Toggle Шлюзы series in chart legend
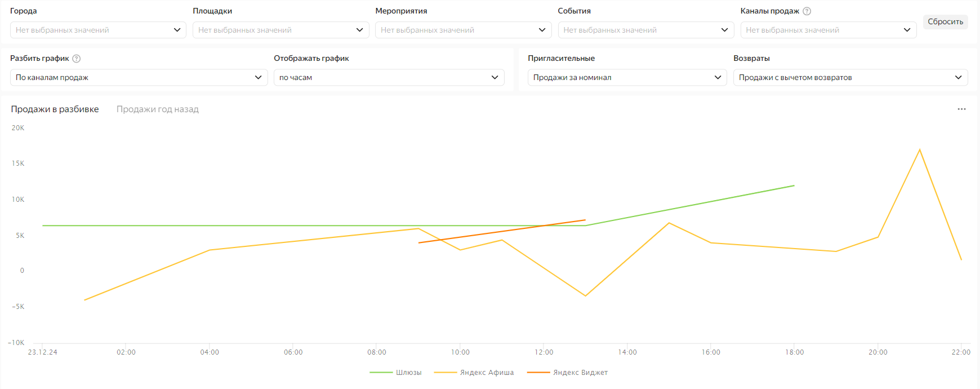Viewport: 980px width, 389px height. coord(396,373)
